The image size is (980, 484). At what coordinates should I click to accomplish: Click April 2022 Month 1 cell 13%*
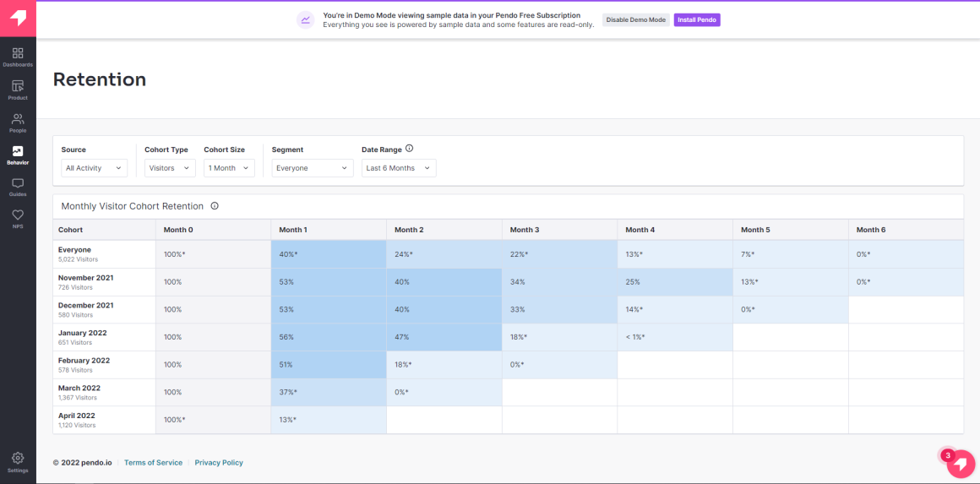coord(329,420)
